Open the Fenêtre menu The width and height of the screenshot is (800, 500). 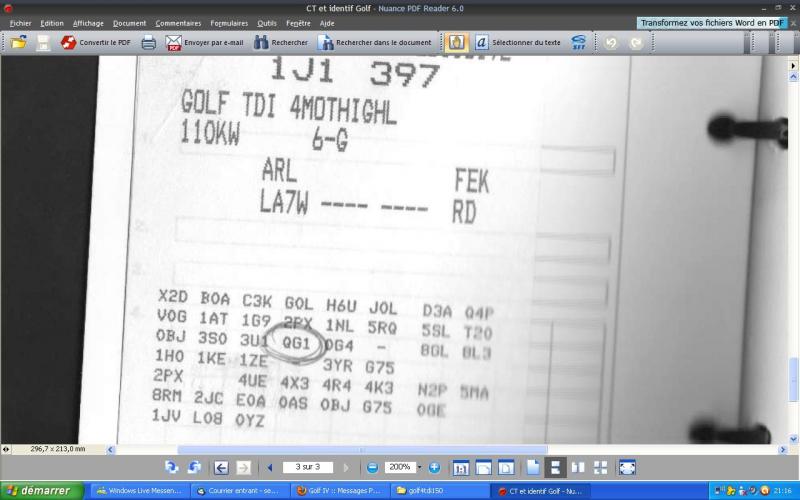pos(298,23)
